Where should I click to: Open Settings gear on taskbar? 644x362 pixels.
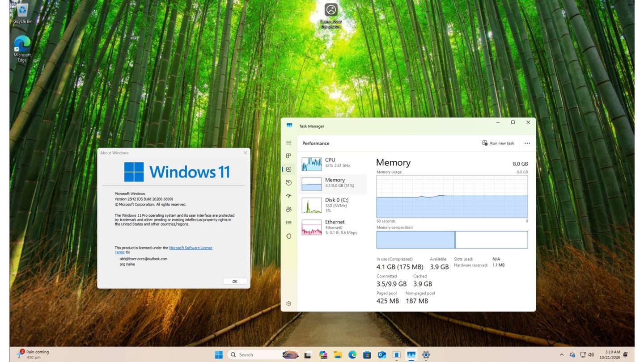(x=426, y=355)
